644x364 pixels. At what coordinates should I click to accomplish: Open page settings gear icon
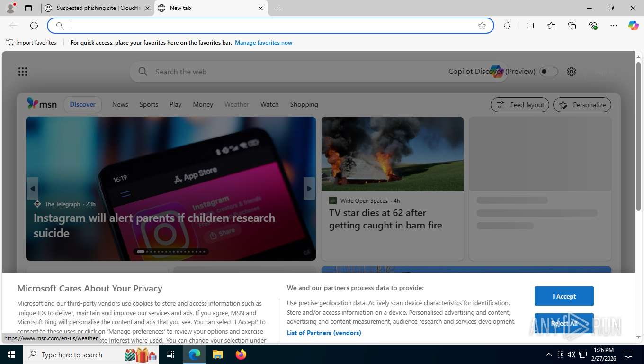572,72
